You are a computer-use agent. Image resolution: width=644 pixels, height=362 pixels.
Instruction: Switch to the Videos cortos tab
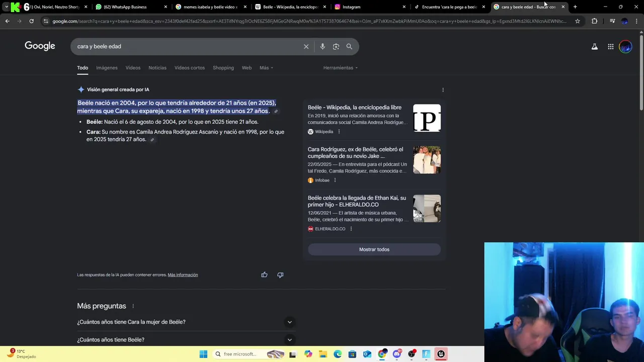[x=190, y=68]
